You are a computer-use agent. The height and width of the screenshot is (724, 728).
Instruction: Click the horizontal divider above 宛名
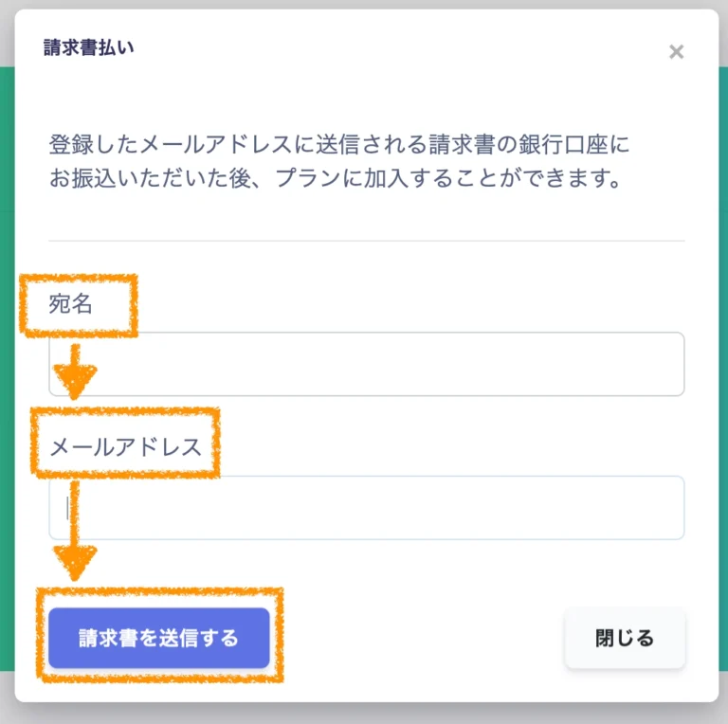click(366, 241)
